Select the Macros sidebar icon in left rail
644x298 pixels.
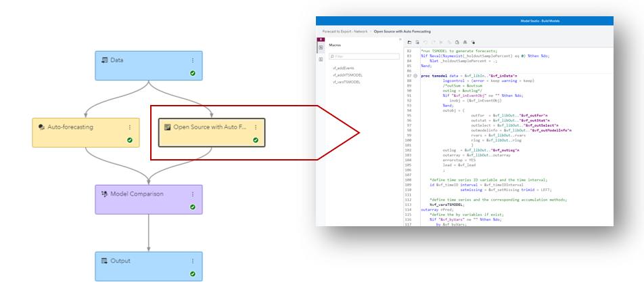321,48
